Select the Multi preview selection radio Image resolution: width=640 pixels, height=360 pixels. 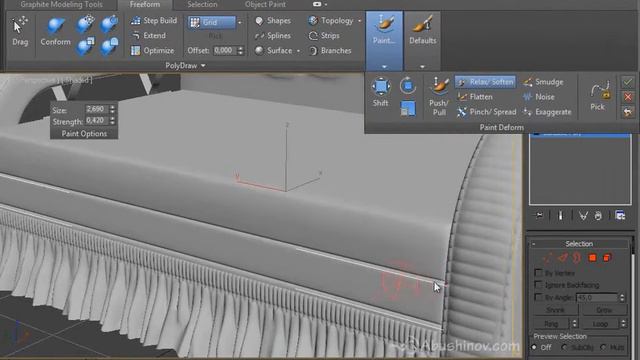[x=603, y=347]
